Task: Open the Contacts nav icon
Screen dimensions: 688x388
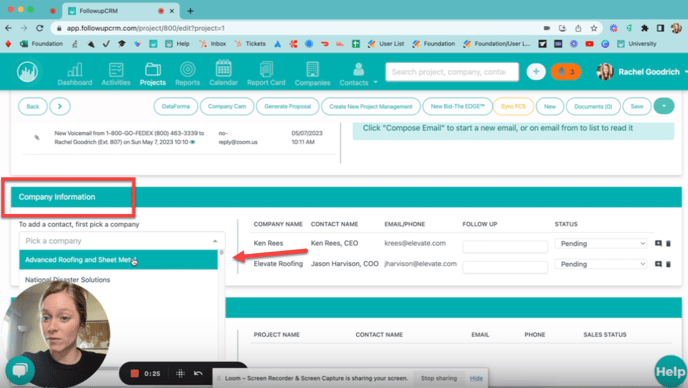Action: [354, 73]
